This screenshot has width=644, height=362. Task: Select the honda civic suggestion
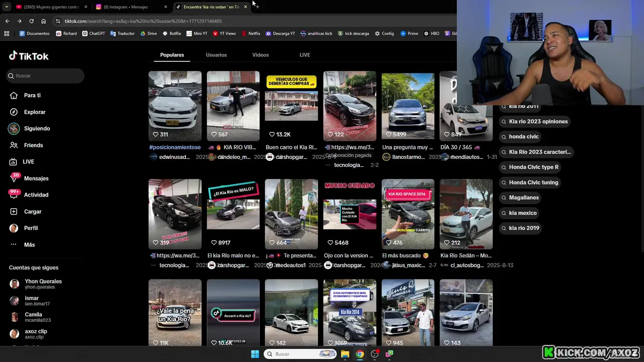click(519, 137)
